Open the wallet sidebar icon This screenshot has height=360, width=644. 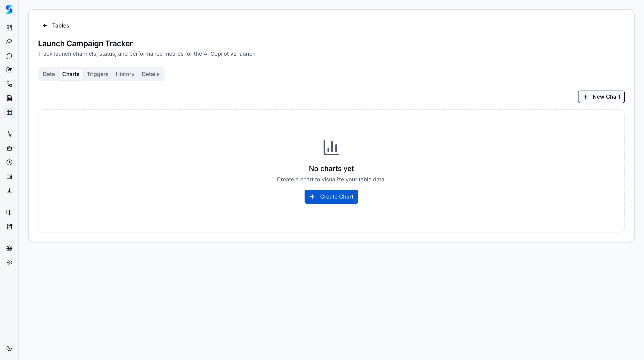point(9,176)
